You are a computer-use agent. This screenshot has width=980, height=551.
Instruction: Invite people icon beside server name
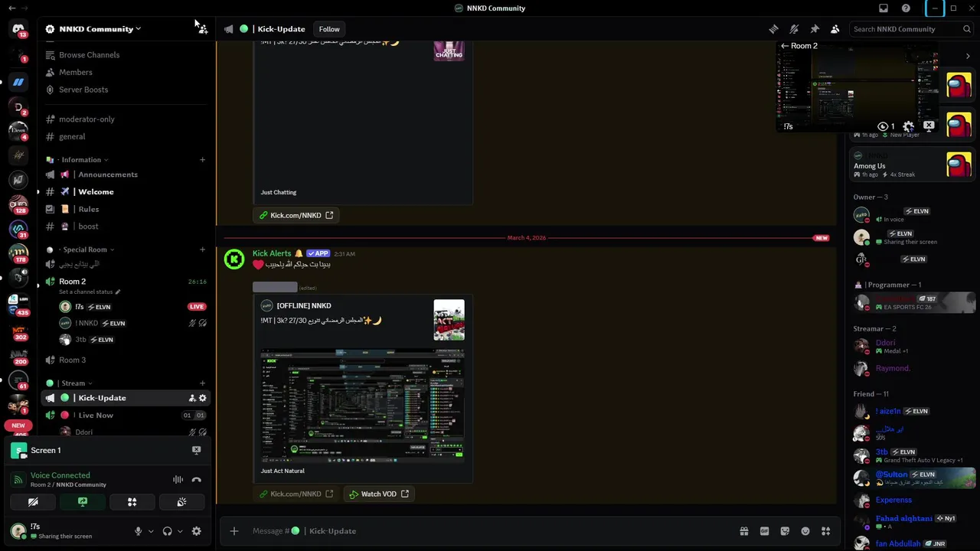click(x=202, y=29)
